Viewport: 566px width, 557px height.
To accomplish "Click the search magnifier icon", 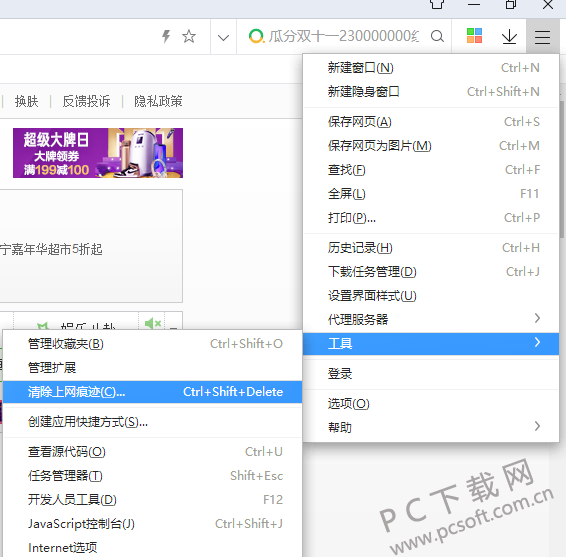I will pos(437,36).
